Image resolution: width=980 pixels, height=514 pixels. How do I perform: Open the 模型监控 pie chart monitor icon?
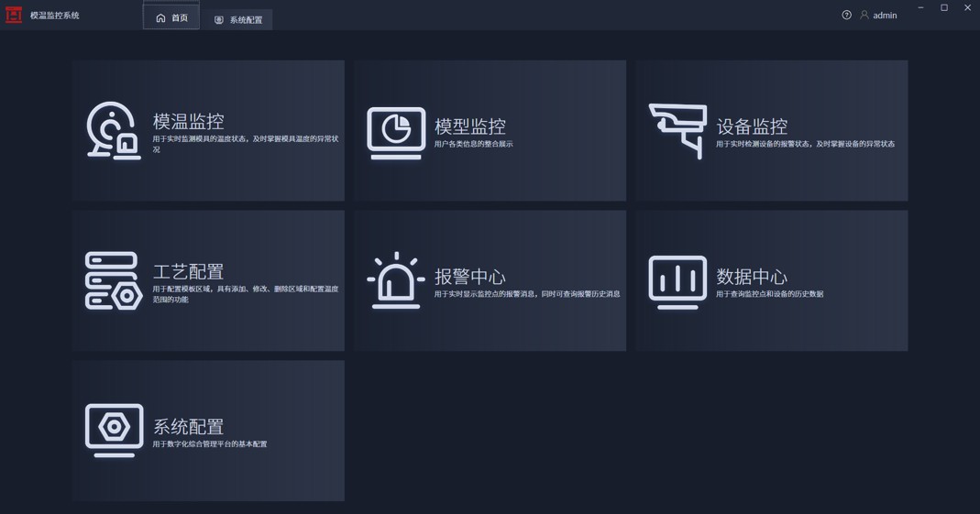pos(396,133)
